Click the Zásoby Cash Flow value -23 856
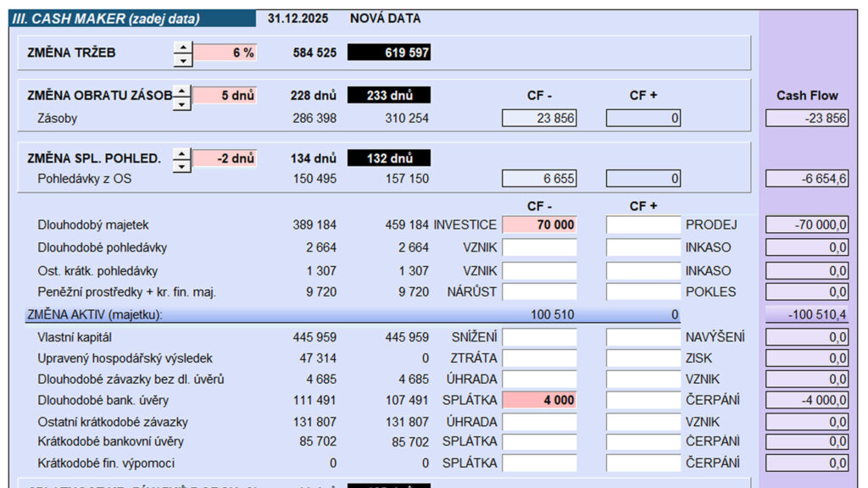 tap(807, 119)
